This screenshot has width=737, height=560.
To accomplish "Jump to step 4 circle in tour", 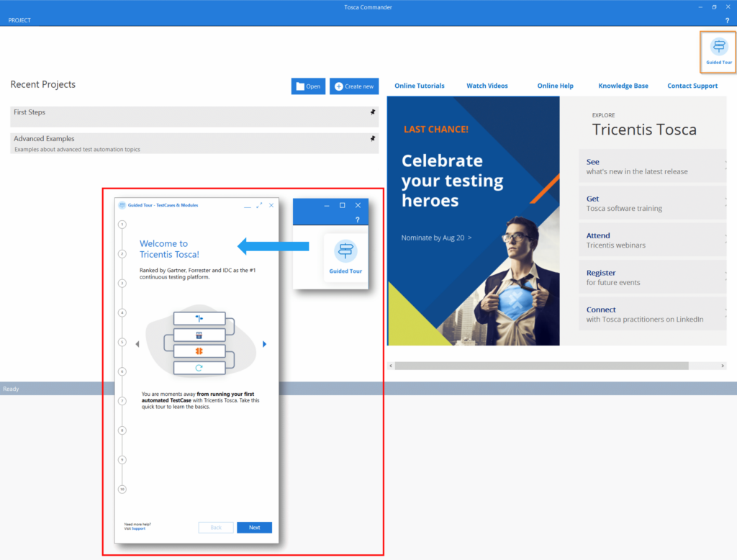I will pyautogui.click(x=122, y=312).
